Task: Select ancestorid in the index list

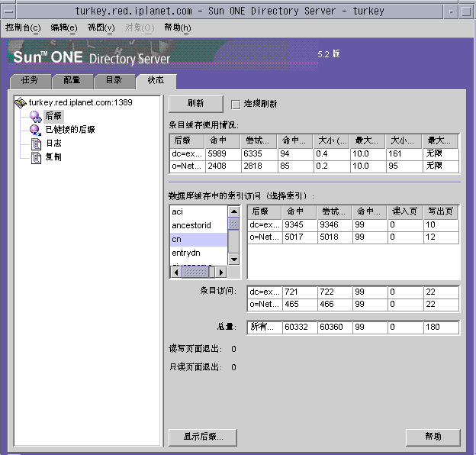Action: [x=198, y=226]
